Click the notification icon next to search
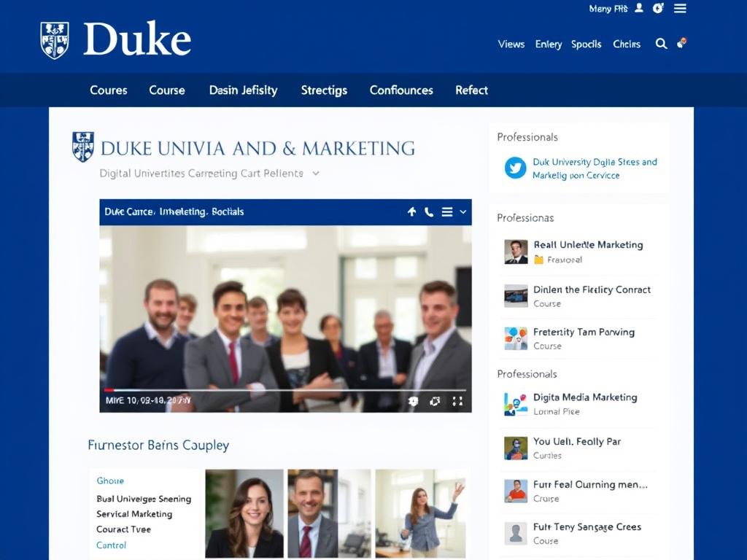This screenshot has width=747, height=560. coord(682,43)
